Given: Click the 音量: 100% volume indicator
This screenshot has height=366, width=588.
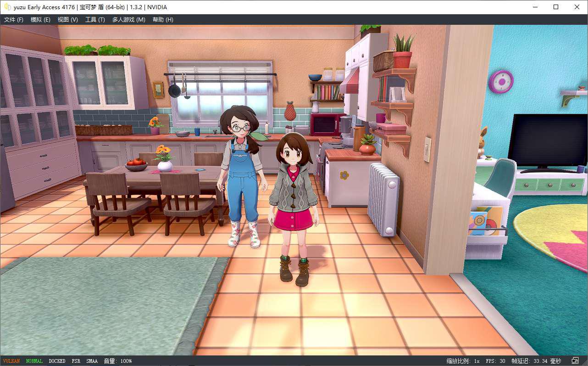Looking at the screenshot, I should point(118,361).
